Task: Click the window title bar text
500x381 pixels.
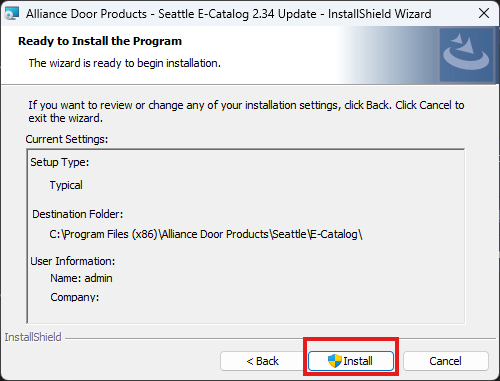Action: click(x=229, y=14)
